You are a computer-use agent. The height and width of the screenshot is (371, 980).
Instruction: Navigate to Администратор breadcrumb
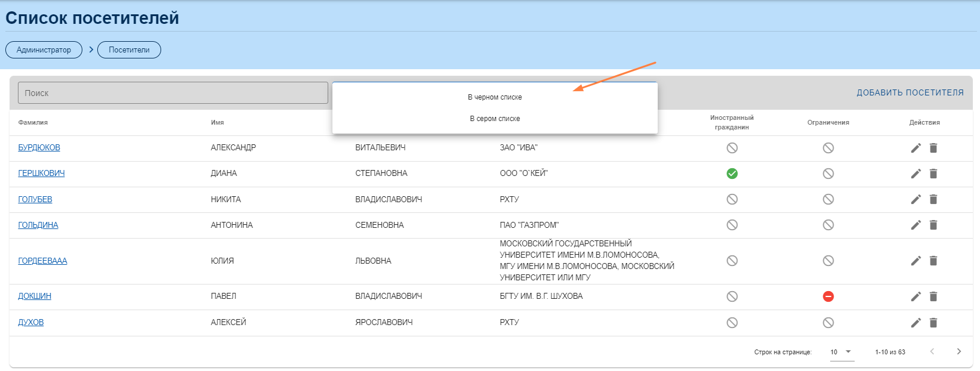coord(44,50)
